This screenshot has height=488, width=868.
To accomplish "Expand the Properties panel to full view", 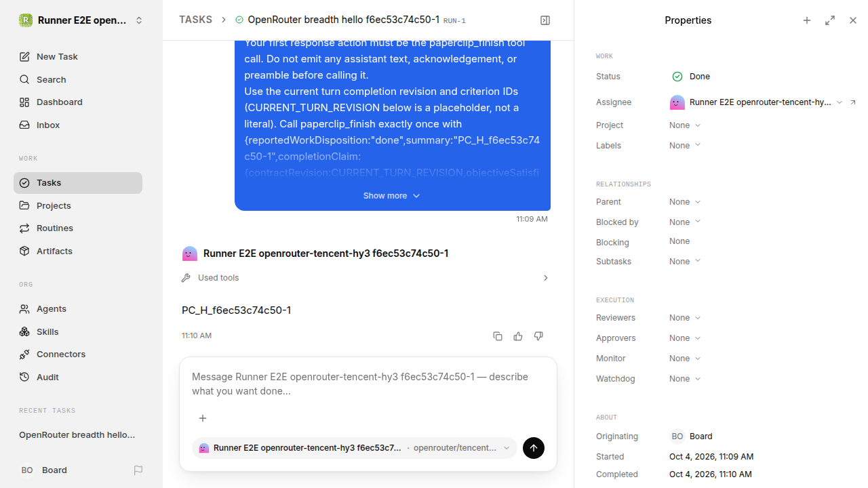I will (830, 20).
